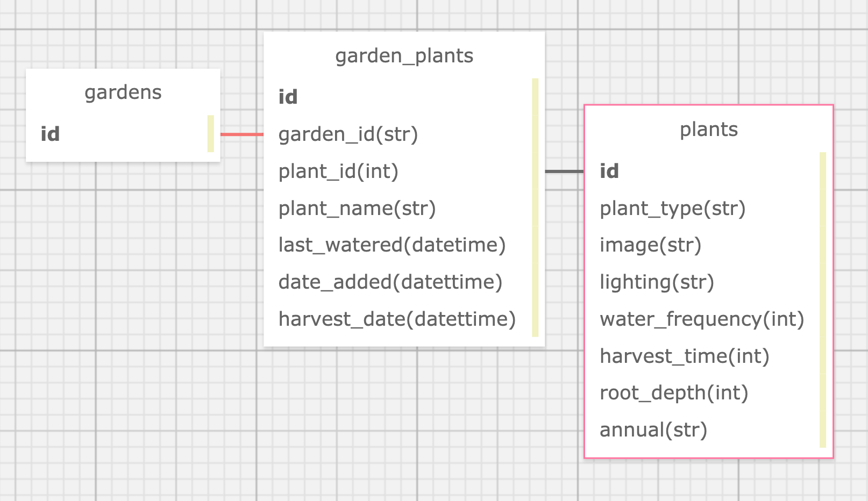
Task: Select the harvest_date(datettime) field
Action: pos(397,319)
